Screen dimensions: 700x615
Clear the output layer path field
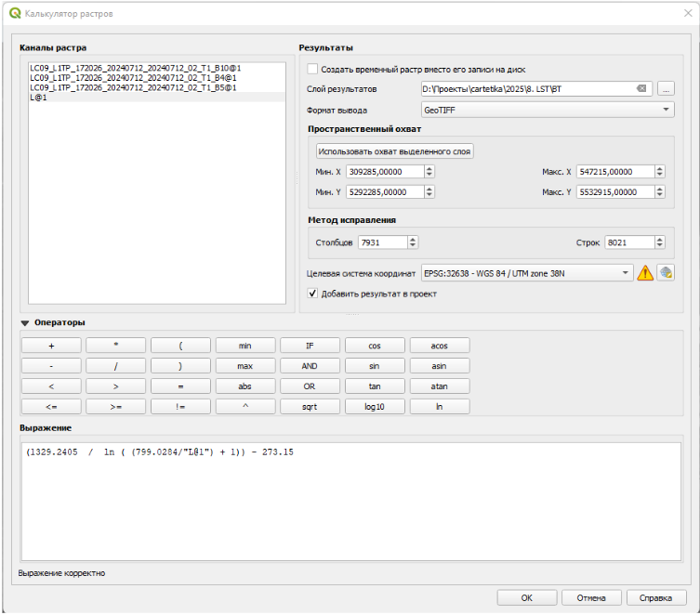pos(641,89)
